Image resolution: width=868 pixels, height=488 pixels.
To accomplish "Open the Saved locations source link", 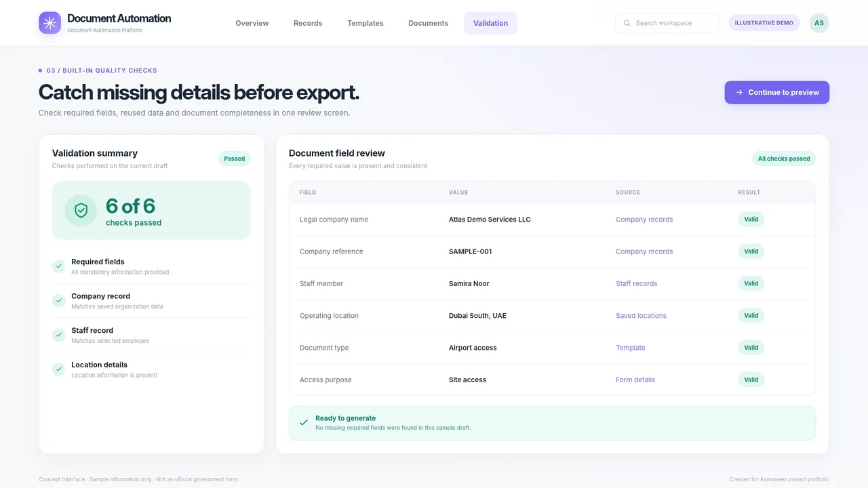I will tap(642, 316).
